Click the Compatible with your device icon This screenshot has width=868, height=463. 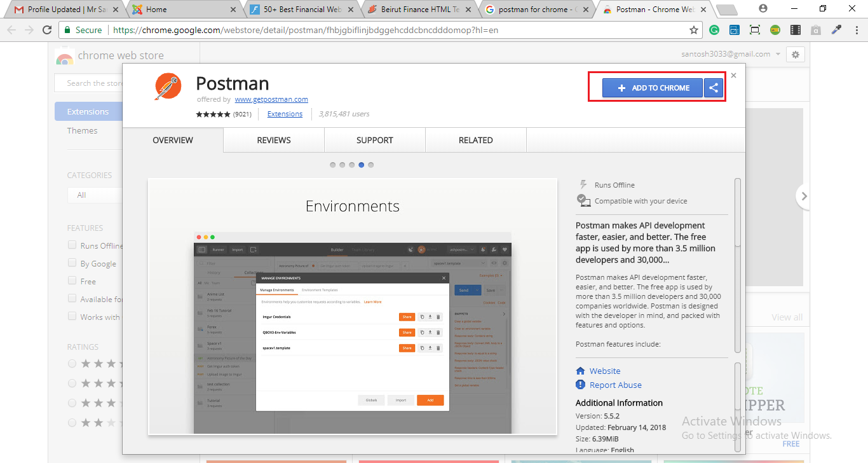(x=584, y=200)
